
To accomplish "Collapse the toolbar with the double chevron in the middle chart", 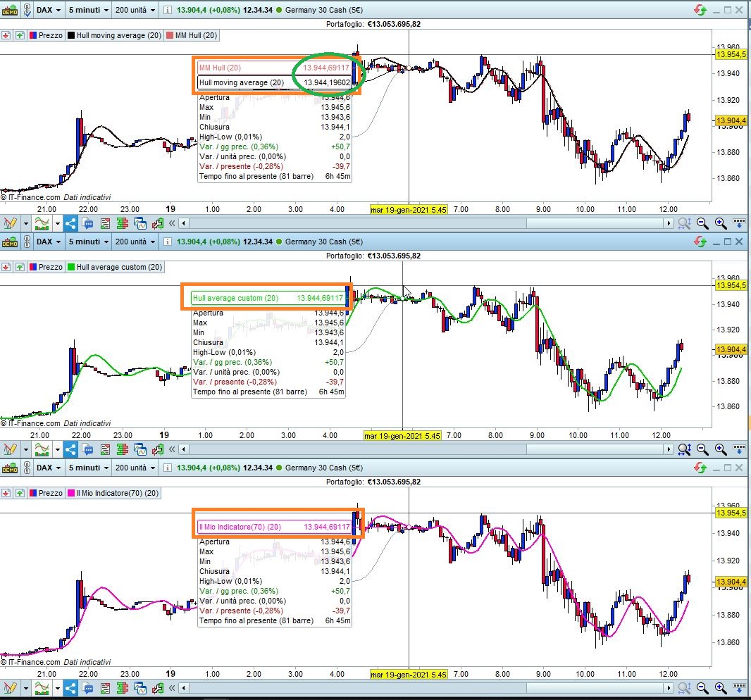I will (172, 449).
